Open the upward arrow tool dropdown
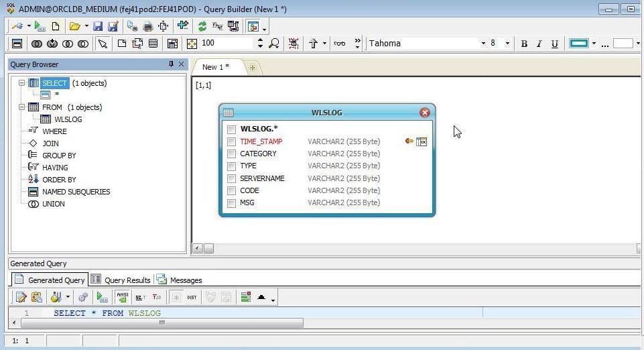The width and height of the screenshot is (644, 350). point(324,43)
